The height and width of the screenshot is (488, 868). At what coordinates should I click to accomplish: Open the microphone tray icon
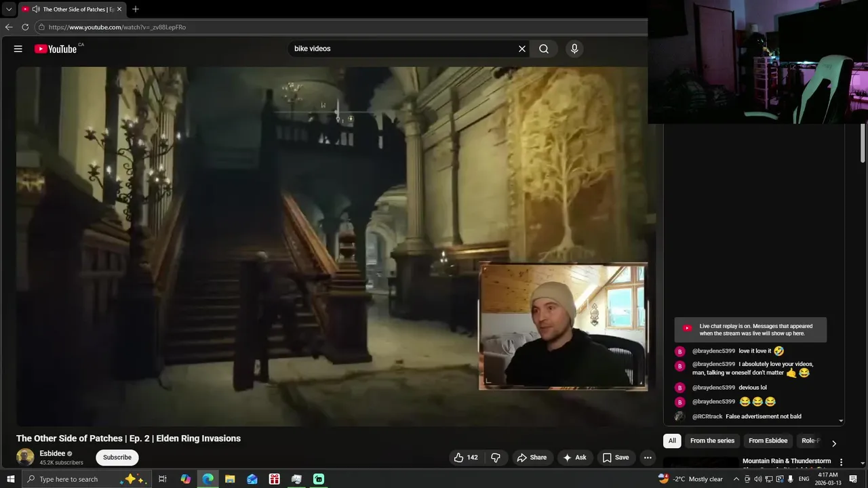click(790, 479)
